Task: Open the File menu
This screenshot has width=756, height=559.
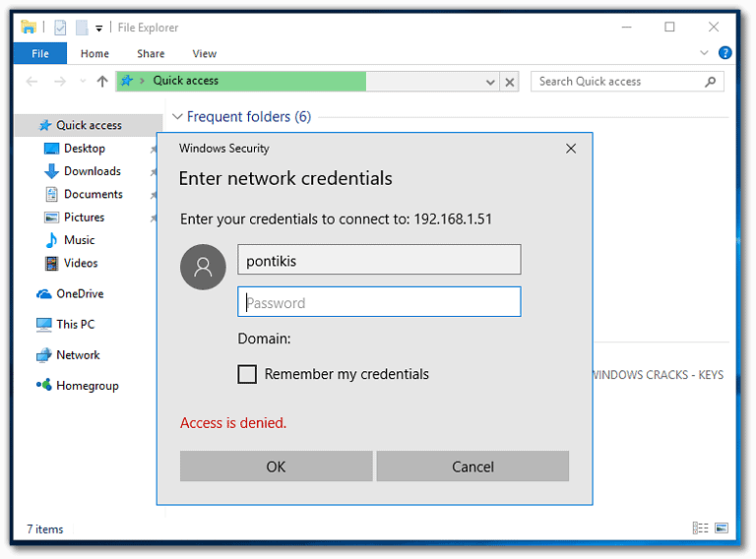Action: click(40, 53)
